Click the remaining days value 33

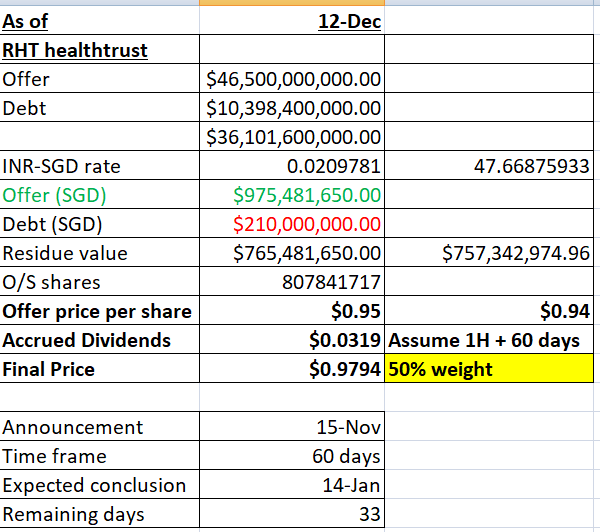coord(292,515)
